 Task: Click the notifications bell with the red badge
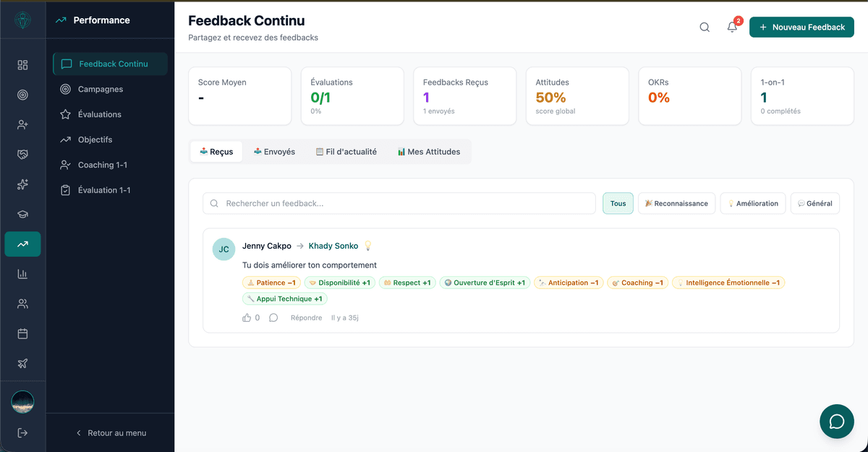(x=731, y=27)
